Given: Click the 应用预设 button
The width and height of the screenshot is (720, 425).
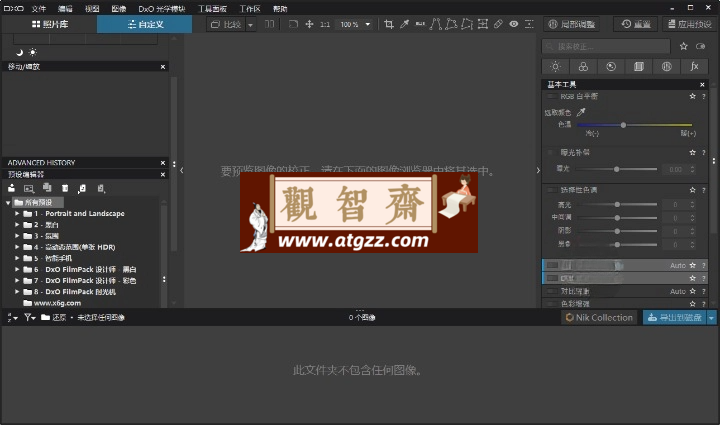Looking at the screenshot, I should tap(690, 24).
